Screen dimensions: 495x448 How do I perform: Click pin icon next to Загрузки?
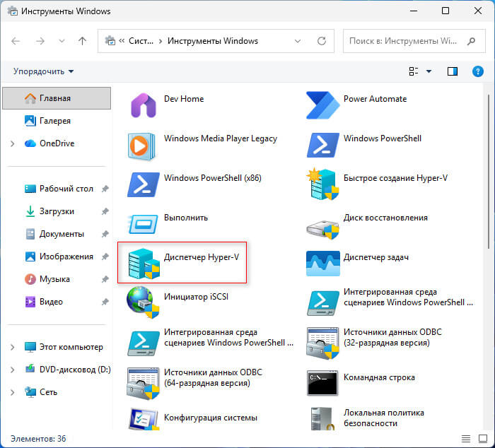coord(105,211)
